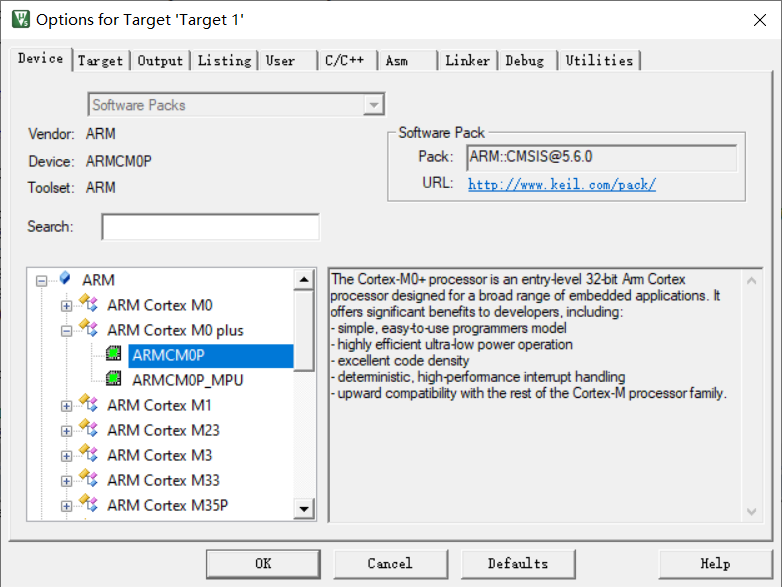Click the ARM Cortex M0 family icon
This screenshot has width=782, height=587.
pos(89,303)
